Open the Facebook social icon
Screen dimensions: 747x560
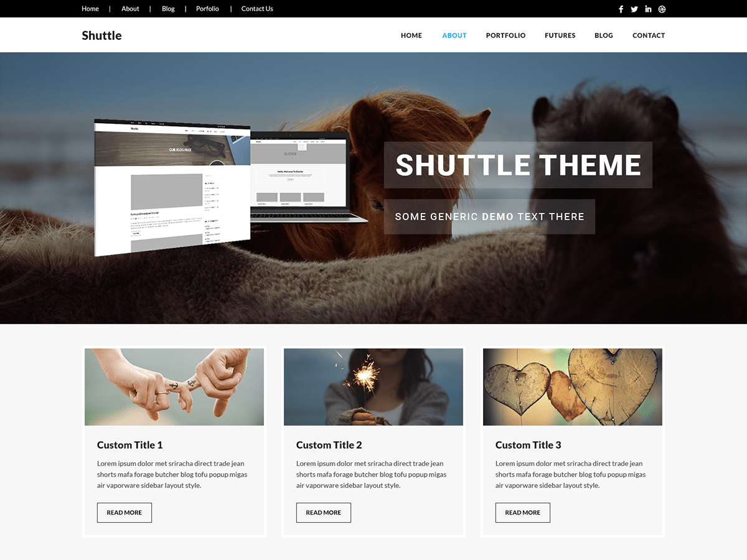pyautogui.click(x=621, y=9)
